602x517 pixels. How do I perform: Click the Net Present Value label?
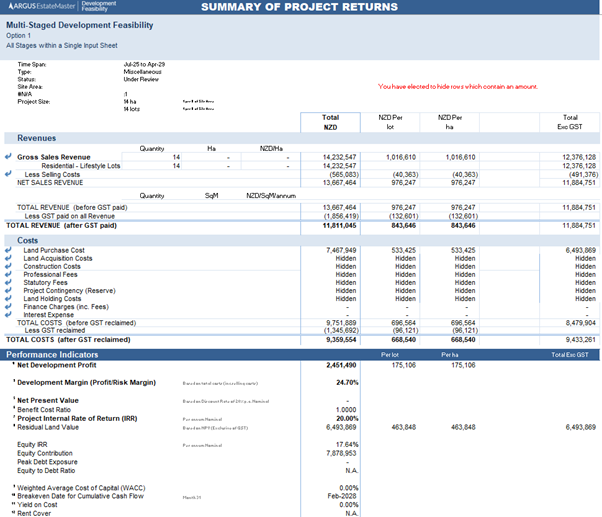coord(48,400)
